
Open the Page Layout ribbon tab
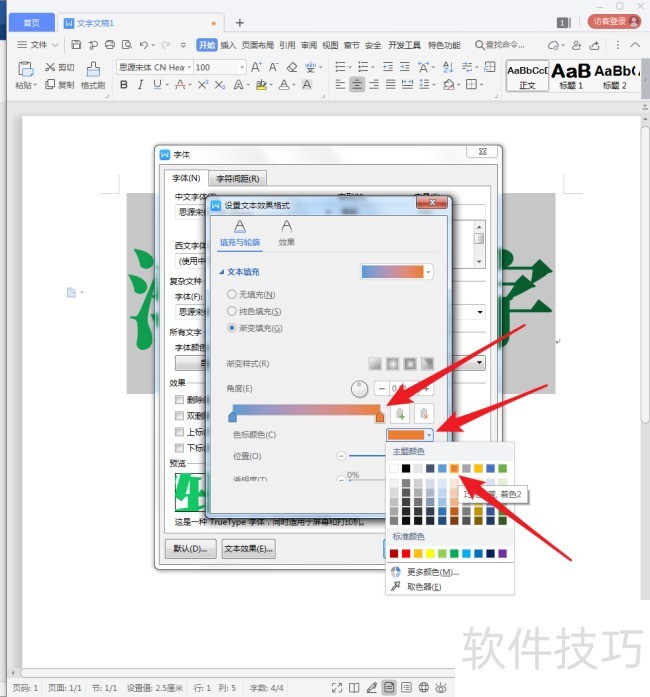(257, 45)
